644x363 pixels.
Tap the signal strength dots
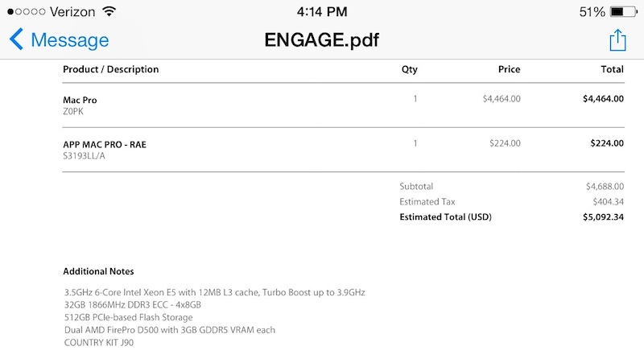pyautogui.click(x=23, y=12)
